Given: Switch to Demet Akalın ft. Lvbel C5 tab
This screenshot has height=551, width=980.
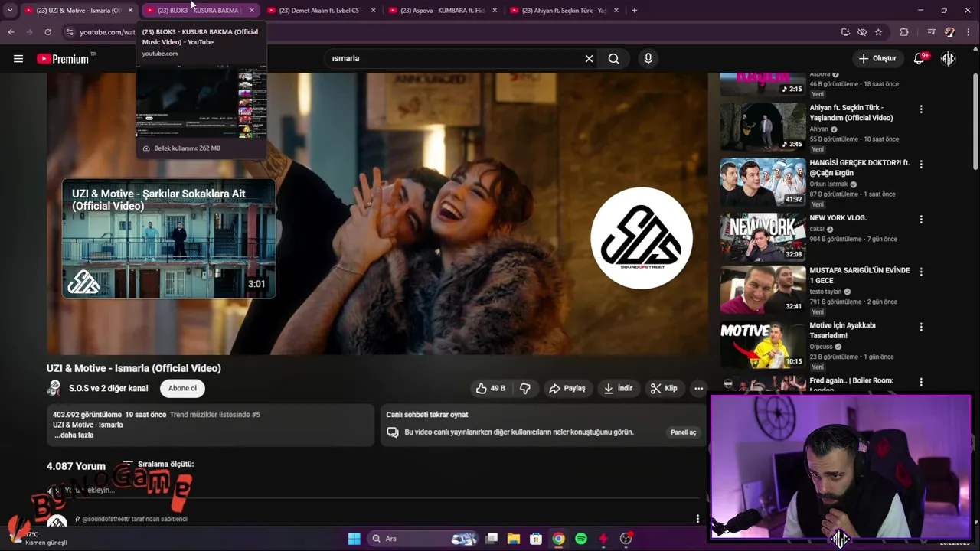Looking at the screenshot, I should pos(320,11).
